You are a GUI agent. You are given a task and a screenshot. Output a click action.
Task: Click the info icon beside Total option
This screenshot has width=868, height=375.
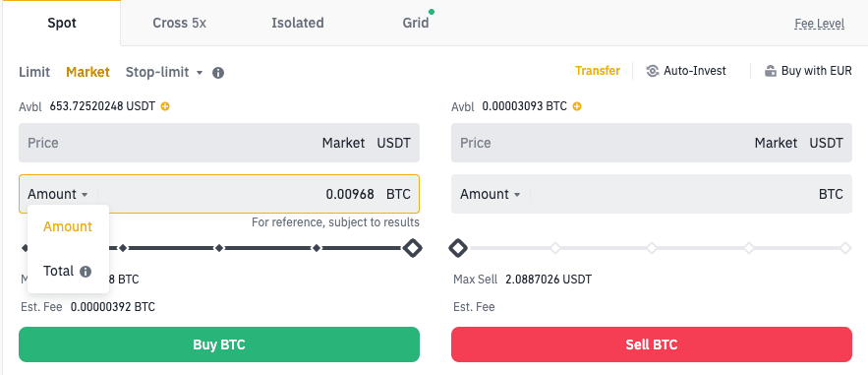point(86,272)
